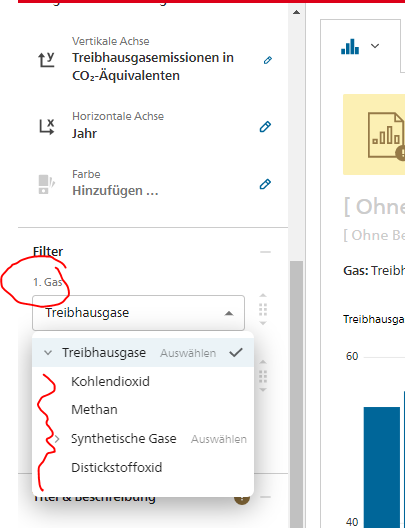Click the Gas filter drag handle
The height and width of the screenshot is (528, 405).
coord(263,309)
